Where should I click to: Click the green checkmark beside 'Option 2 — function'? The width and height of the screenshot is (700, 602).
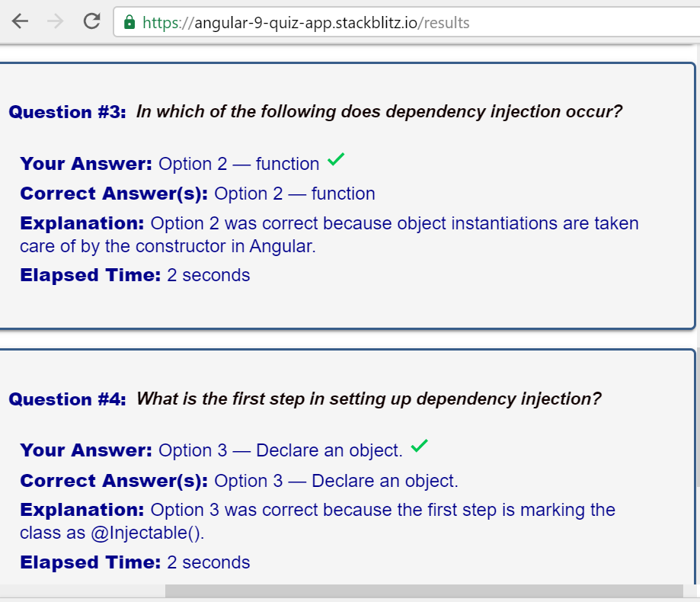[335, 160]
